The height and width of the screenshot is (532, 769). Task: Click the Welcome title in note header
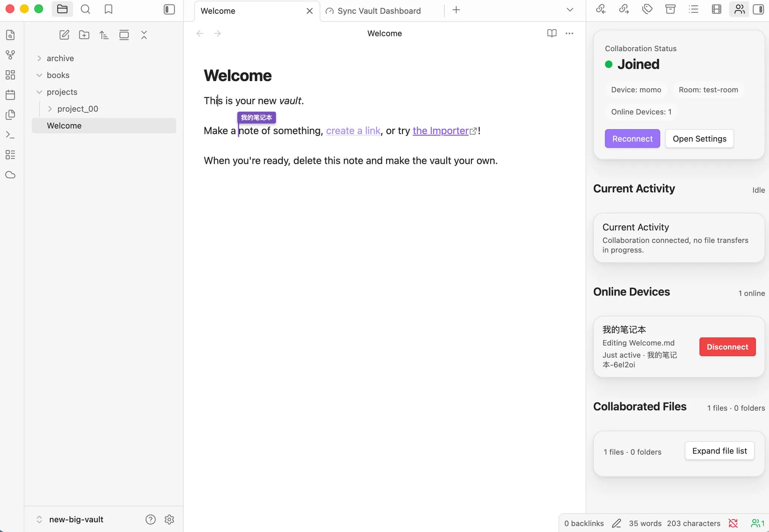(x=384, y=33)
